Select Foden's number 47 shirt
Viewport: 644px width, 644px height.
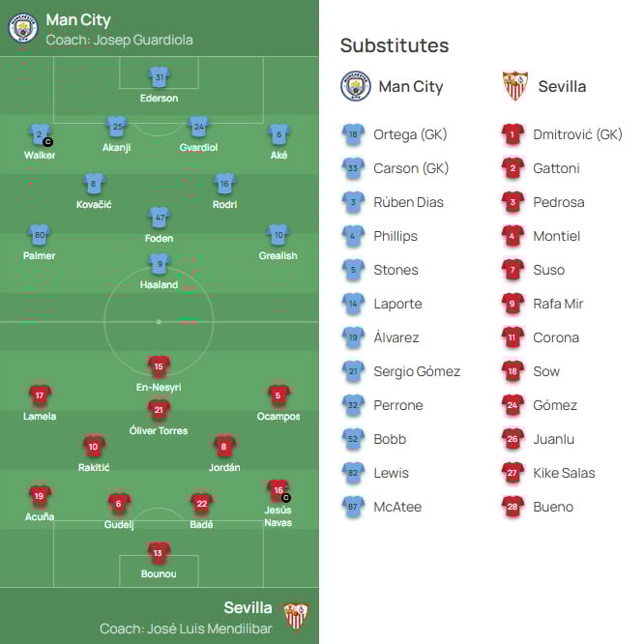159,218
